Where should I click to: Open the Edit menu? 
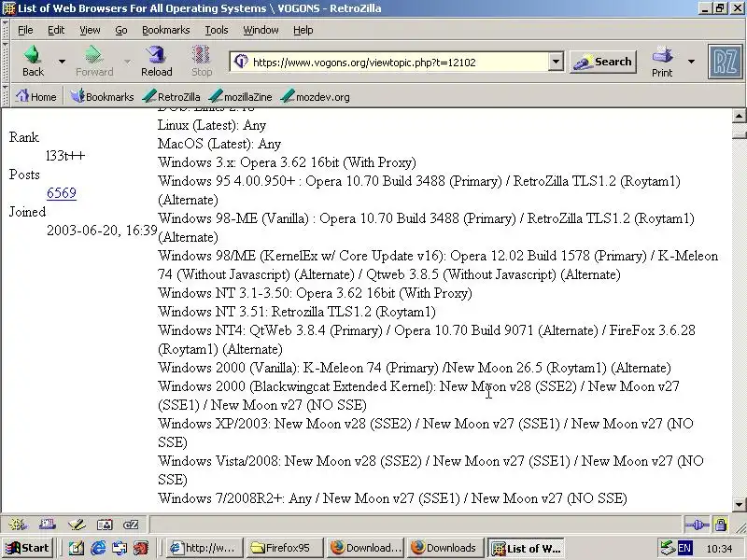tap(56, 30)
